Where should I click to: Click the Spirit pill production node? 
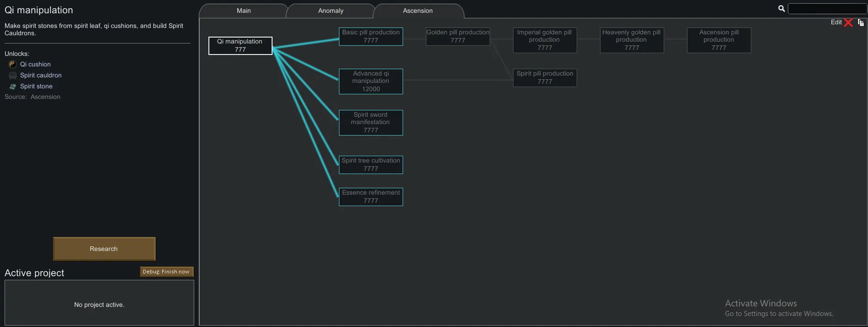tap(545, 78)
